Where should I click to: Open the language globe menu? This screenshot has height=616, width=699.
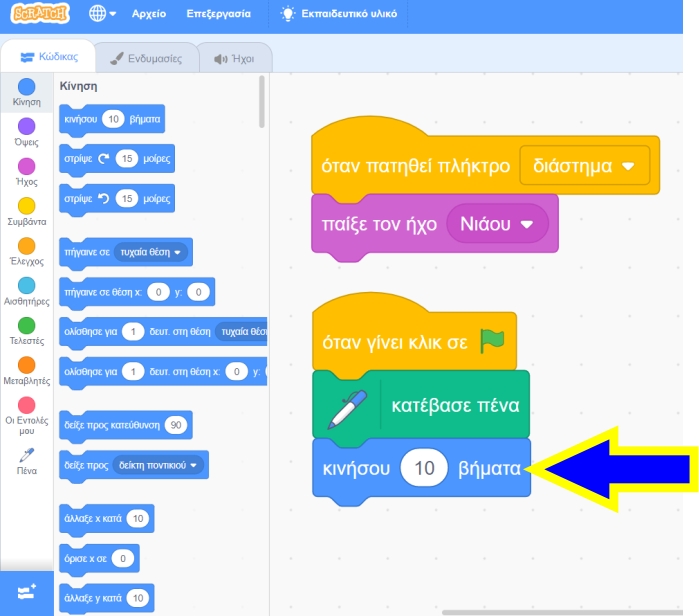pyautogui.click(x=102, y=15)
